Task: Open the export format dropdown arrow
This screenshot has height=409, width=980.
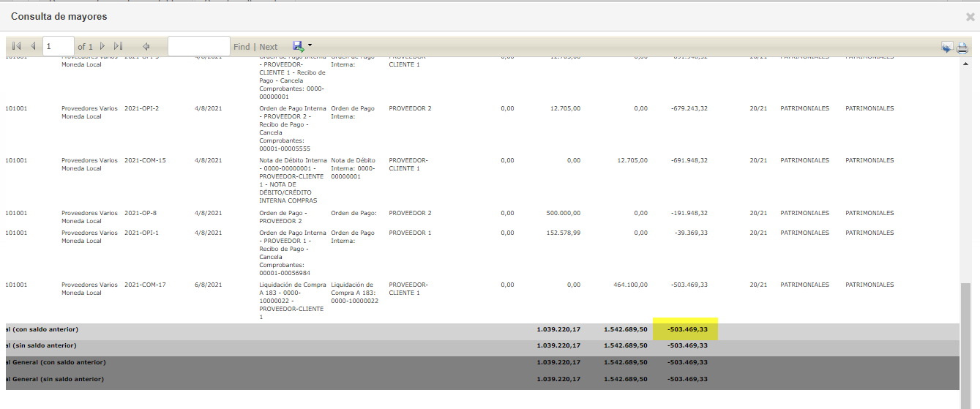Action: (310, 46)
